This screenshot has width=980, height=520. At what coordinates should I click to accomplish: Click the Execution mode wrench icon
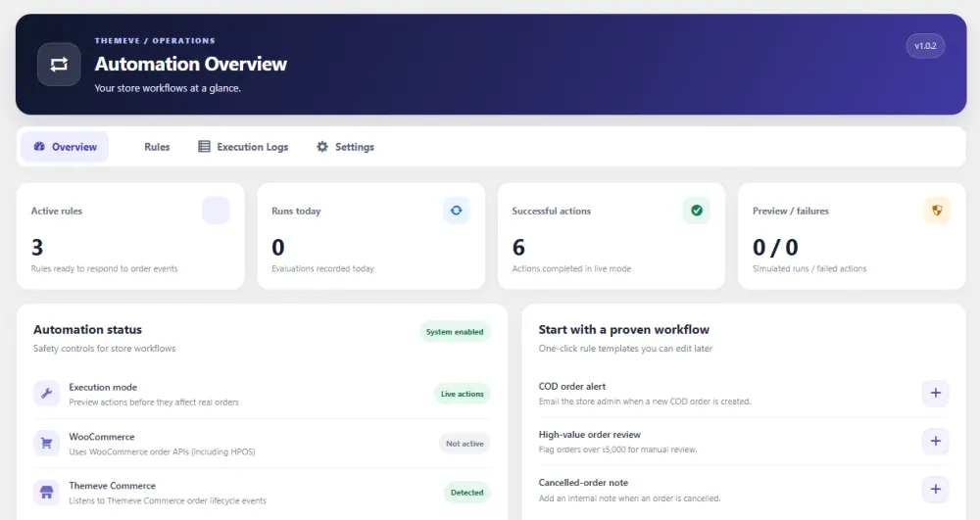coord(46,394)
